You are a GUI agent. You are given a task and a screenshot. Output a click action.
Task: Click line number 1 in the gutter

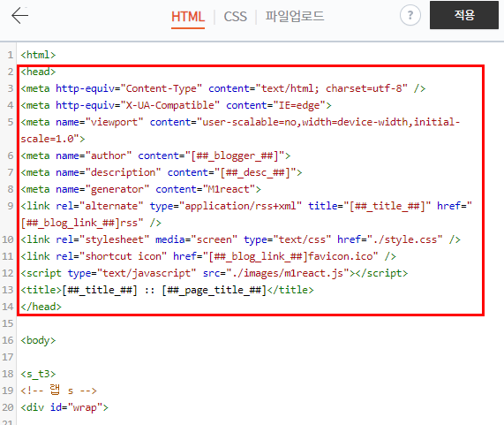tap(11, 55)
